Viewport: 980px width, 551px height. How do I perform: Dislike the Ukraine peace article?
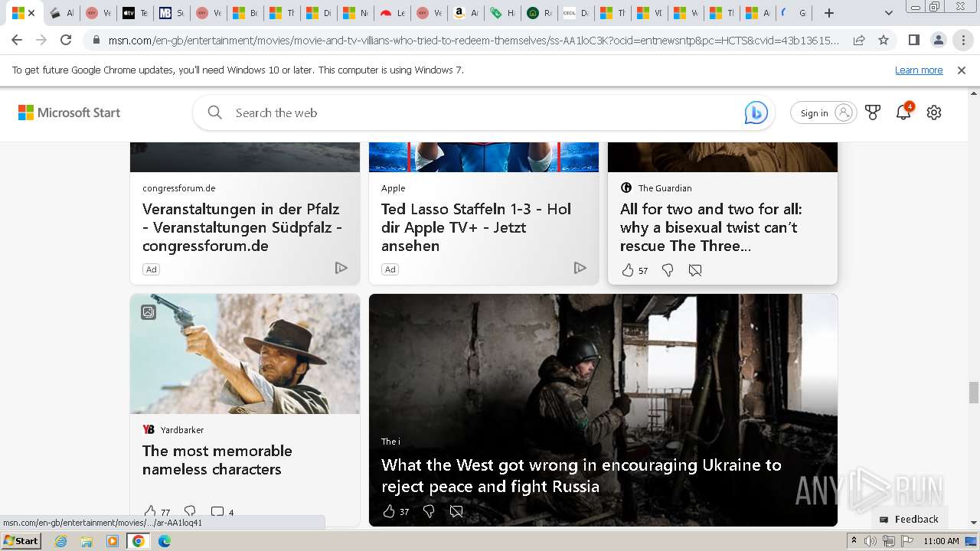click(x=429, y=511)
